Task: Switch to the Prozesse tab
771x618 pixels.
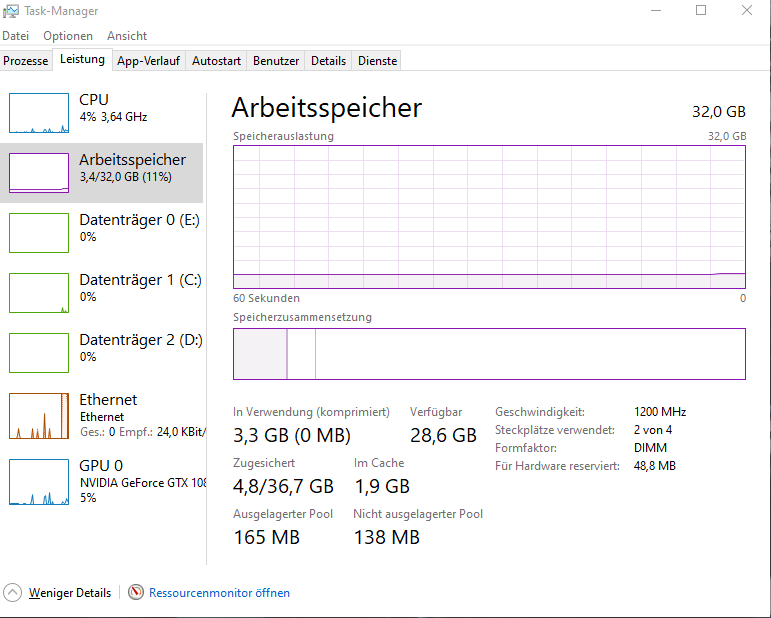Action: tap(26, 61)
